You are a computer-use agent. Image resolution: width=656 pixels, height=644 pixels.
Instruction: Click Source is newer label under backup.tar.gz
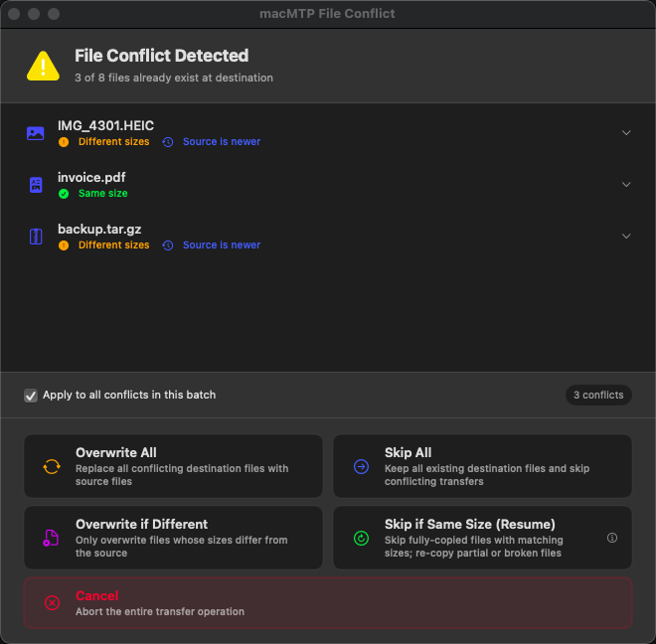pos(222,245)
